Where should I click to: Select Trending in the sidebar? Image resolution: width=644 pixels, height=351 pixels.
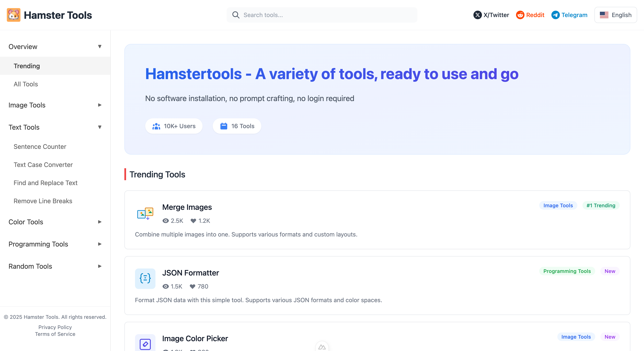(x=55, y=66)
